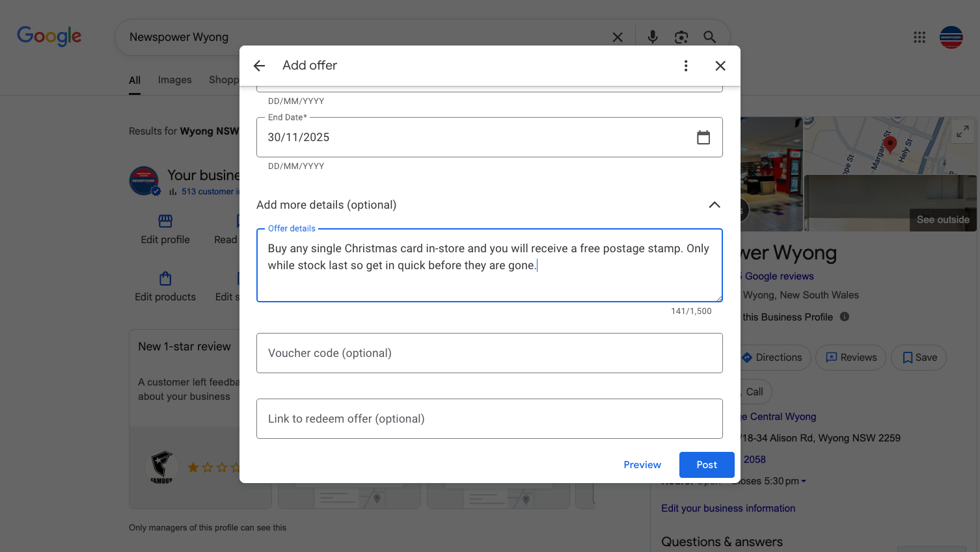Save the business listing
980x552 pixels.
919,358
